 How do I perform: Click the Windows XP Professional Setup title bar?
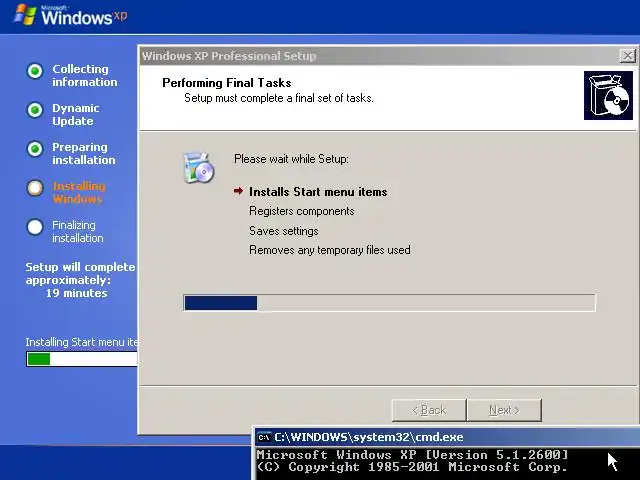click(388, 56)
